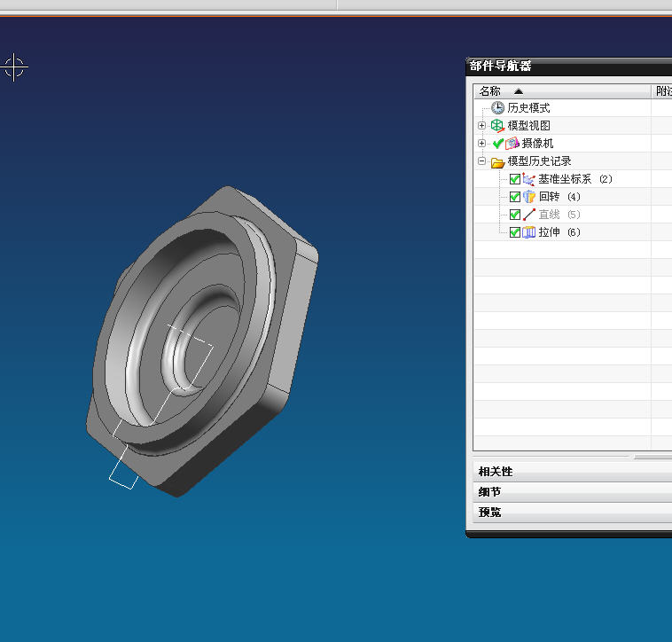Select the 历史模式 row text
Viewport: 672px width, 642px height.
(528, 108)
